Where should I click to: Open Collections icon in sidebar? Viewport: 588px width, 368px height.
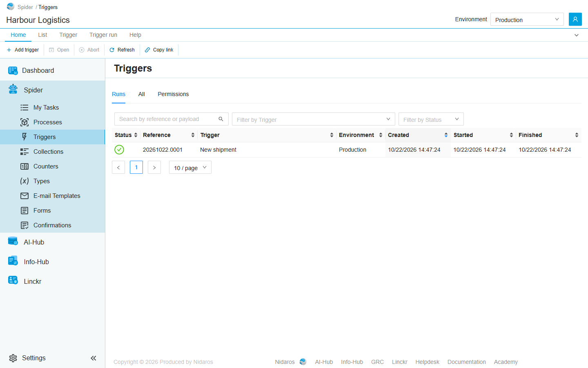[x=24, y=152]
